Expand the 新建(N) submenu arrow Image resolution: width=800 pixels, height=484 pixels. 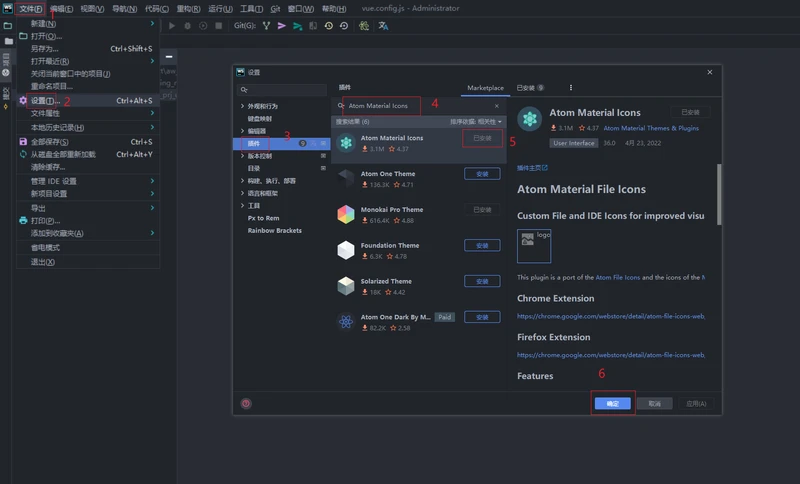tap(152, 23)
